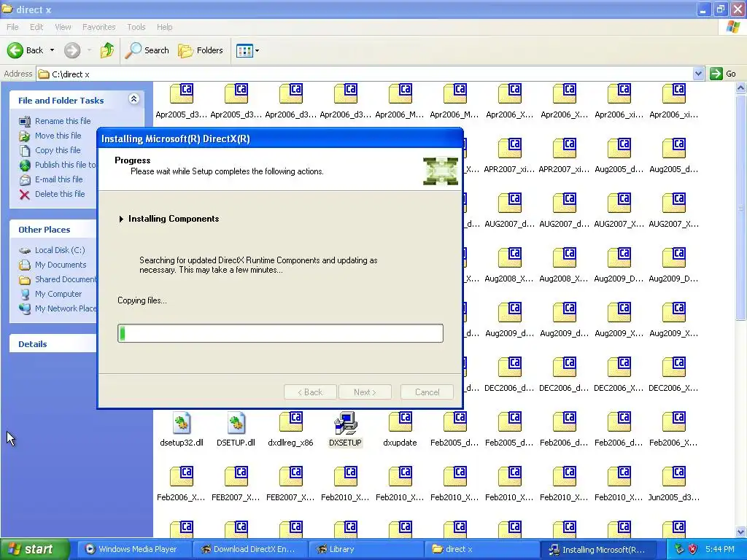Click the Next button in DirectX setup
This screenshot has height=560, width=747.
click(x=365, y=392)
